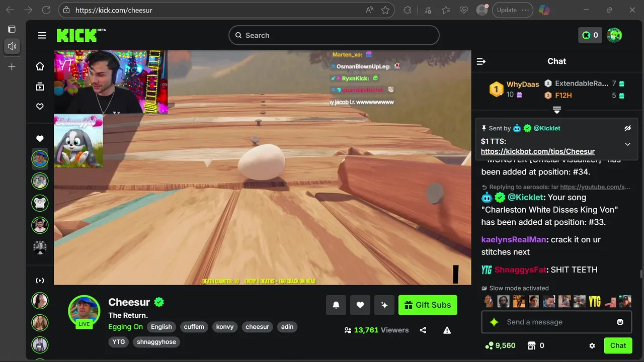This screenshot has height=362, width=644.
Task: Open the gorilla-avatar channel in sidebar
Action: pyautogui.click(x=40, y=203)
